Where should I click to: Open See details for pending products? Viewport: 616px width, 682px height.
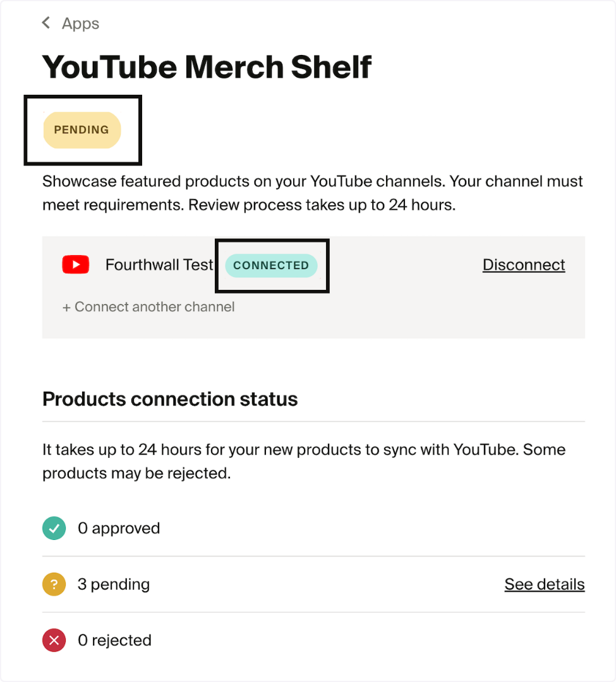click(544, 584)
